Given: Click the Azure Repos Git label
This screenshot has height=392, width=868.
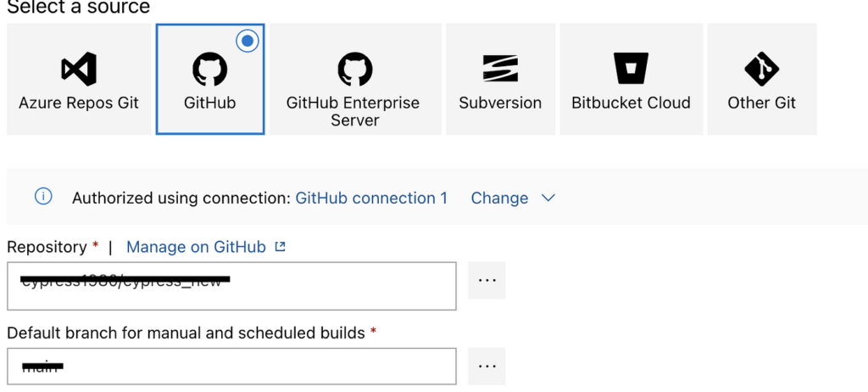Looking at the screenshot, I should 79,104.
